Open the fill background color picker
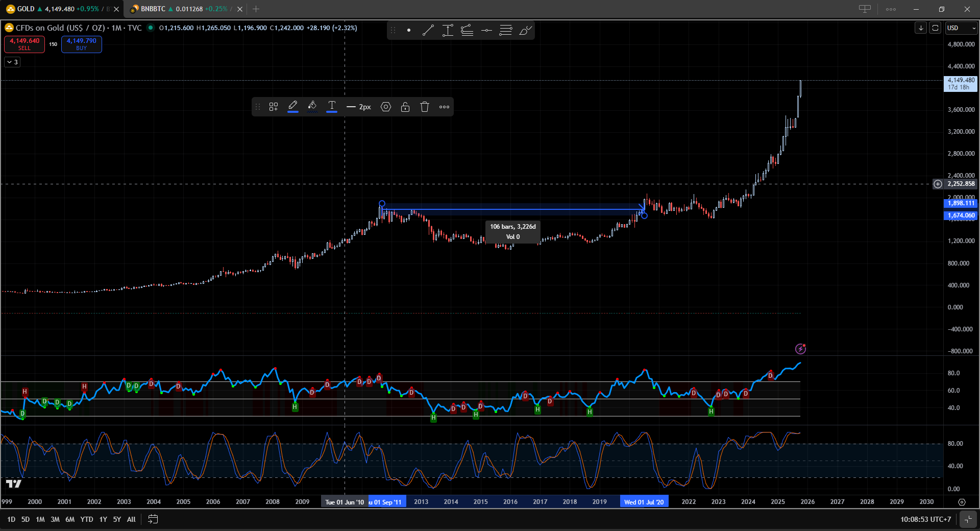Image resolution: width=980 pixels, height=531 pixels. [312, 106]
